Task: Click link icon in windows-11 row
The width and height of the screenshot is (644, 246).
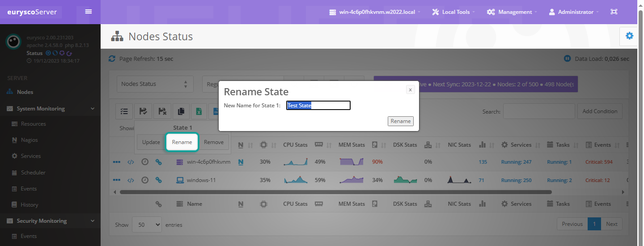Action: click(158, 180)
